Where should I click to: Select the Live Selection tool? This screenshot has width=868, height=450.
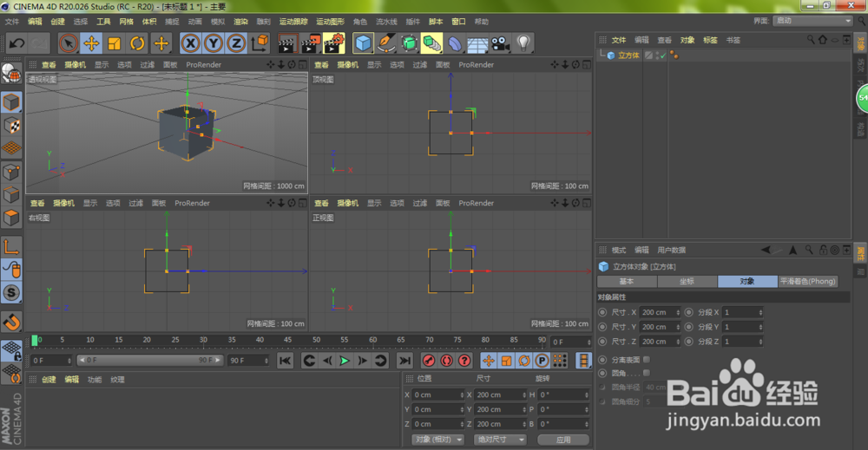pos(69,43)
